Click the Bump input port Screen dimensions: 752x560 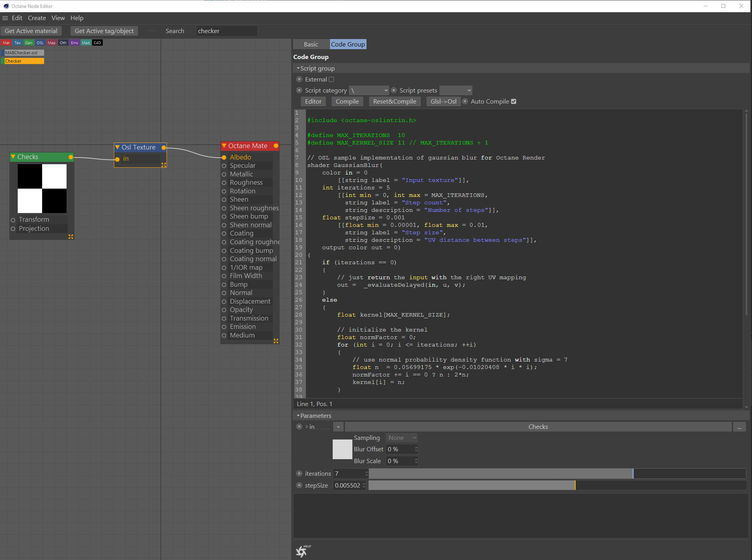224,285
